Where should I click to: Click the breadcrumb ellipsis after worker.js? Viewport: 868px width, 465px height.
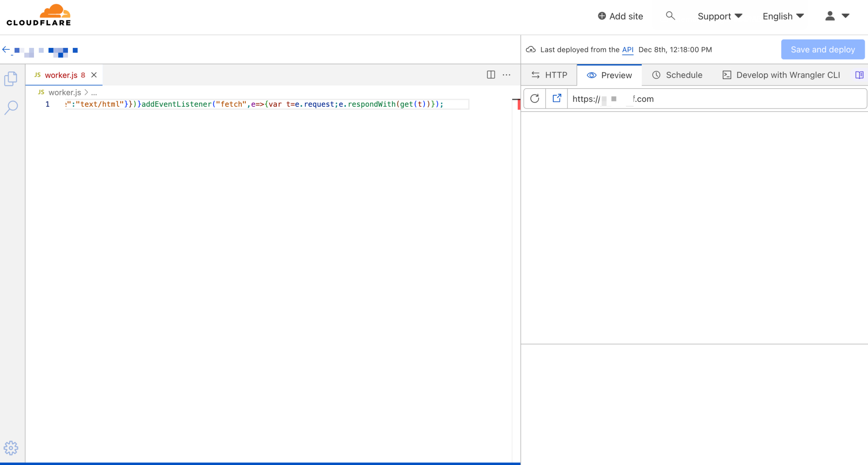pyautogui.click(x=94, y=92)
